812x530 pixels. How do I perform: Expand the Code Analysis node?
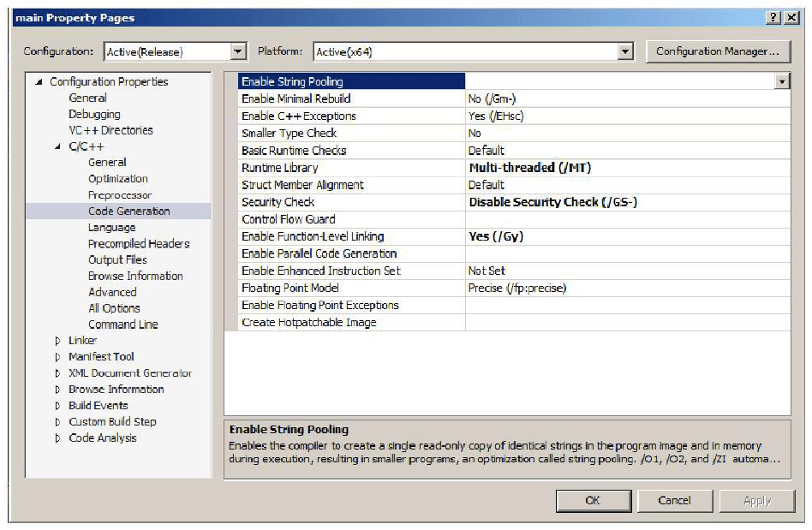point(58,438)
